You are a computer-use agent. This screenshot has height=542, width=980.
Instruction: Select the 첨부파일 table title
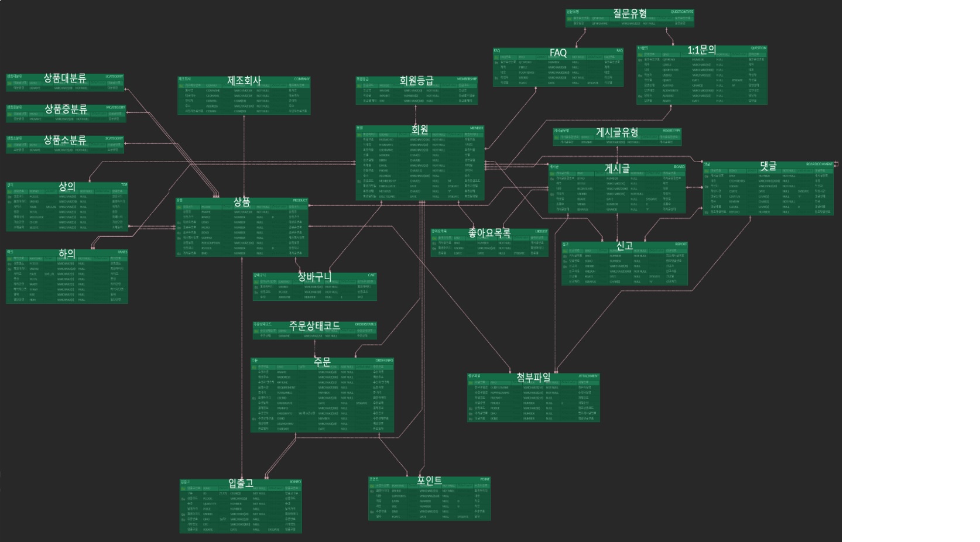pos(533,378)
